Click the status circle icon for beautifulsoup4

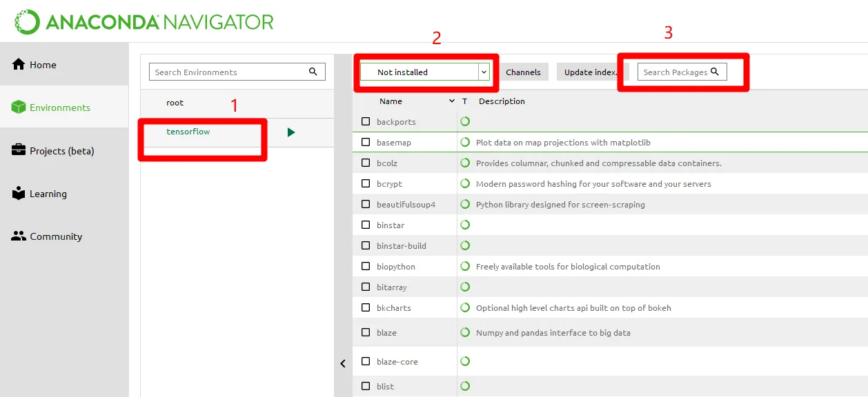coord(465,204)
